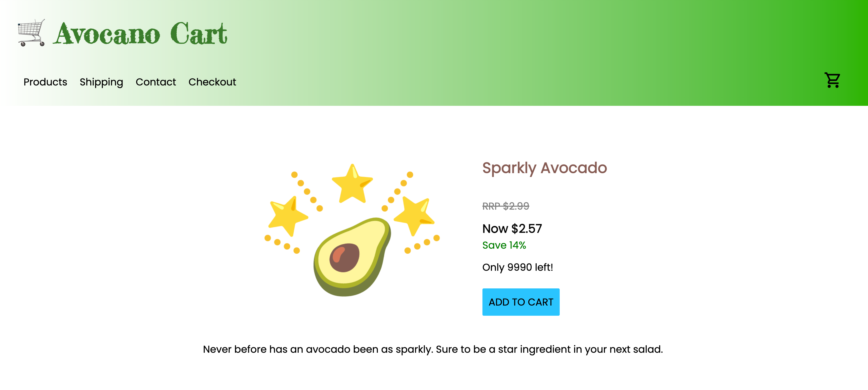Open the Shipping page link
Viewport: 868px width, 390px height.
click(x=101, y=82)
